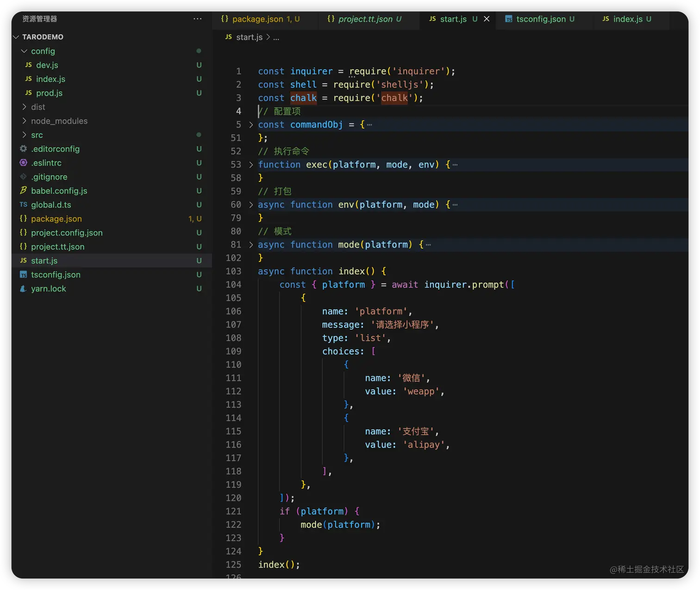Screen dimensions: 700x590
Task: Open the .gitignore file
Action: pyautogui.click(x=49, y=177)
